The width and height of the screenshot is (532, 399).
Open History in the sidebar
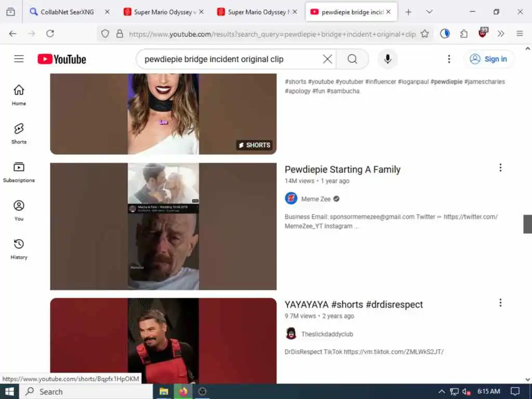[19, 249]
